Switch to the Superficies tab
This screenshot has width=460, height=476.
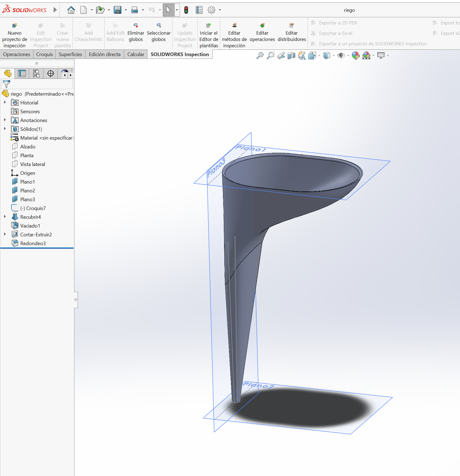pos(70,54)
